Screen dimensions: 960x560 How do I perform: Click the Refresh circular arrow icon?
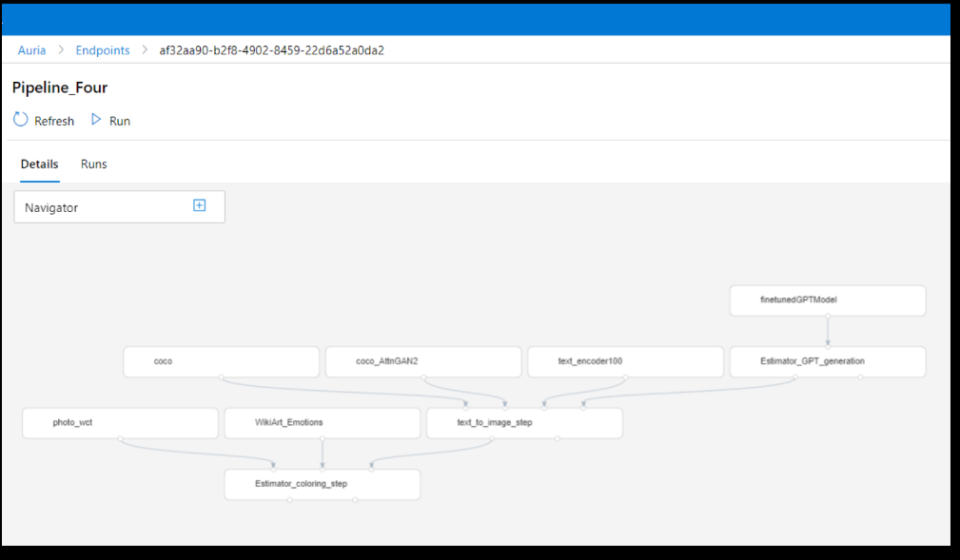pos(21,119)
